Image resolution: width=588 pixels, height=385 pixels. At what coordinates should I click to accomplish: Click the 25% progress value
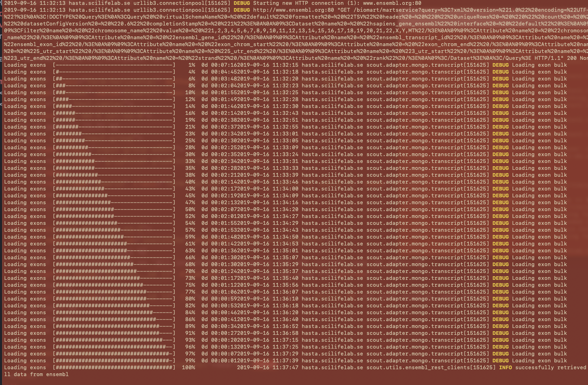[190, 141]
